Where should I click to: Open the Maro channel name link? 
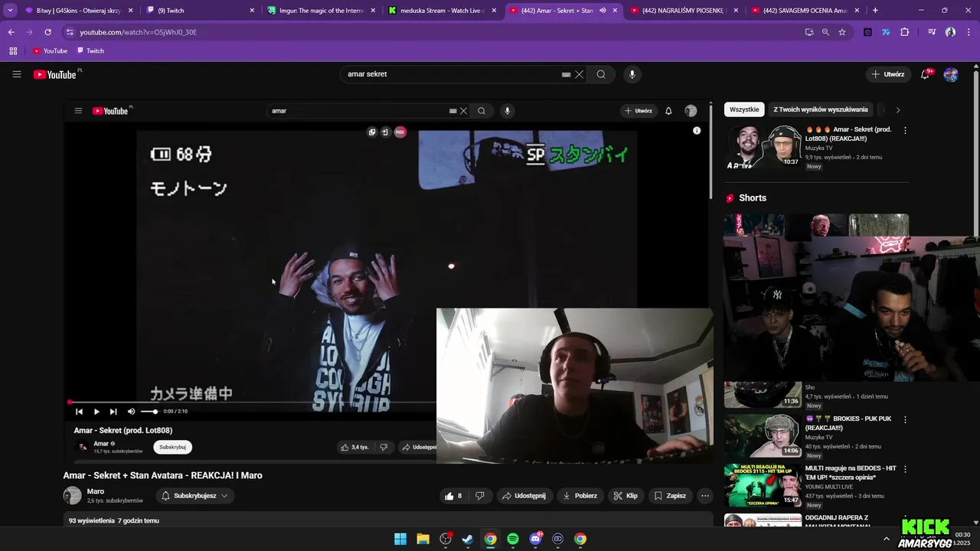[96, 491]
